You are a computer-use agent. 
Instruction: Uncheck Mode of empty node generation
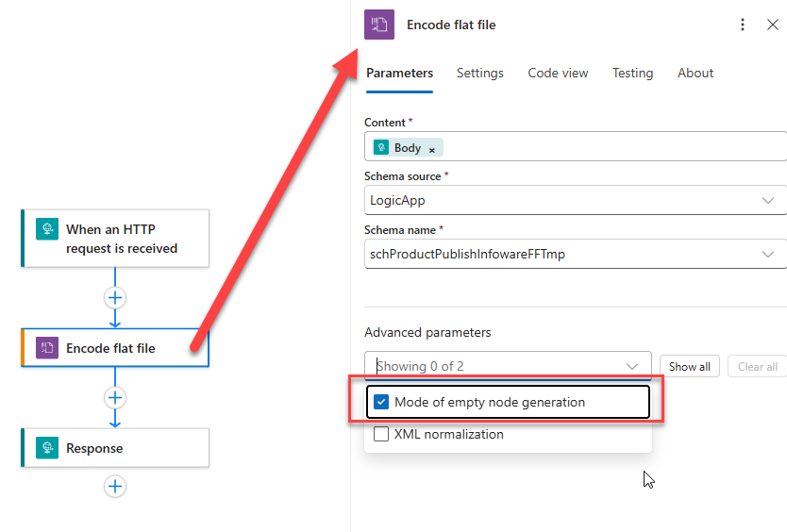tap(381, 402)
